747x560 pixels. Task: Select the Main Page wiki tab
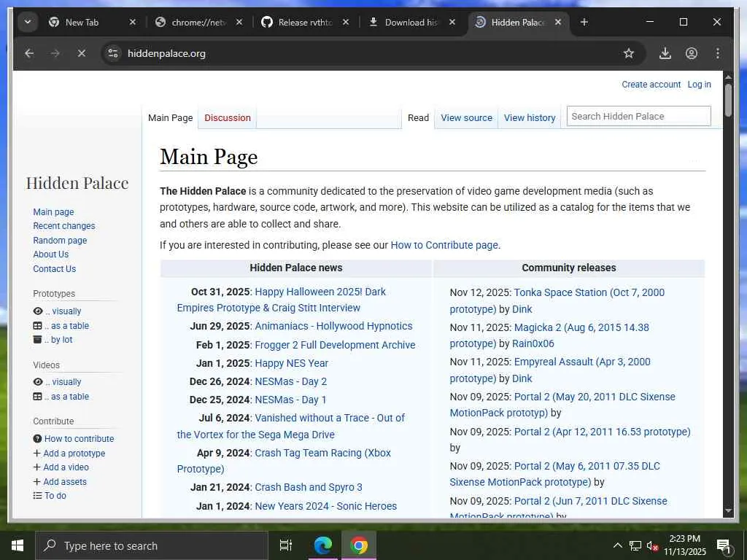(170, 117)
